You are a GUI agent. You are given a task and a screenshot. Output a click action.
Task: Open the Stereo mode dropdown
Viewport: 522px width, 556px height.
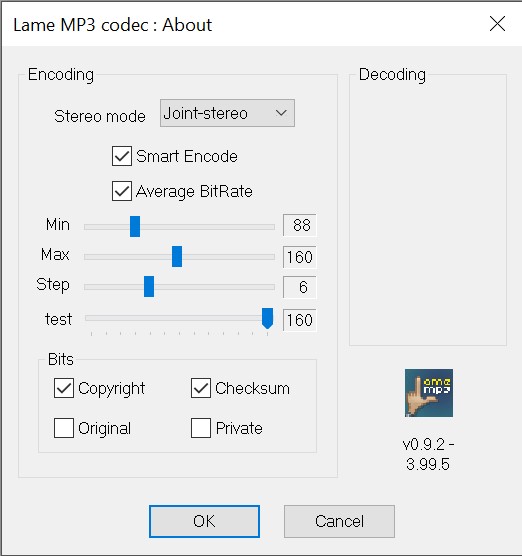tap(227, 113)
